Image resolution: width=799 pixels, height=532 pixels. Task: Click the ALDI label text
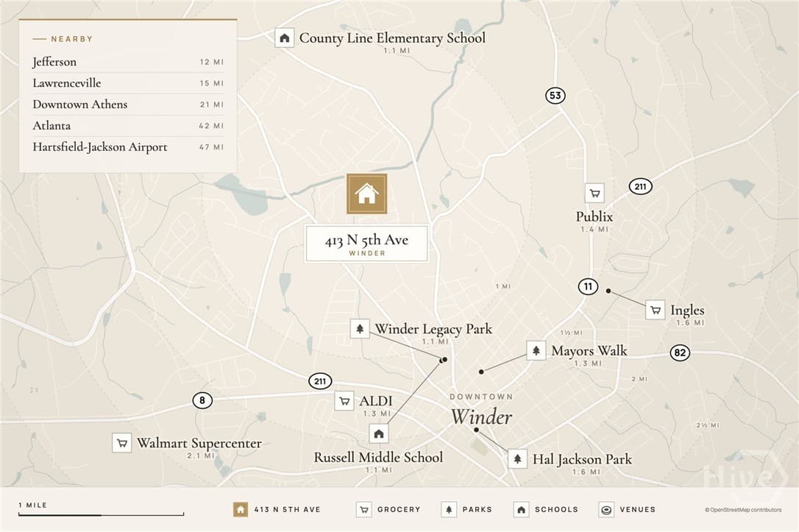[376, 401]
